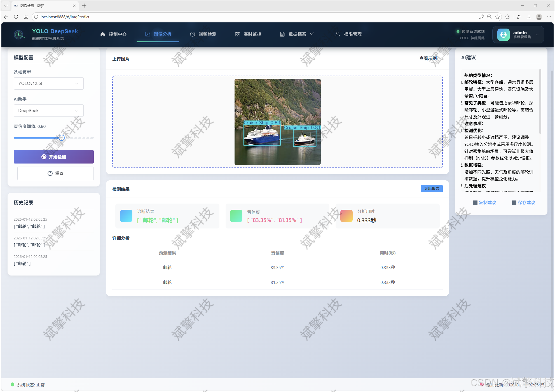Click the admin avatar icon
This screenshot has width=555, height=392.
[x=503, y=34]
